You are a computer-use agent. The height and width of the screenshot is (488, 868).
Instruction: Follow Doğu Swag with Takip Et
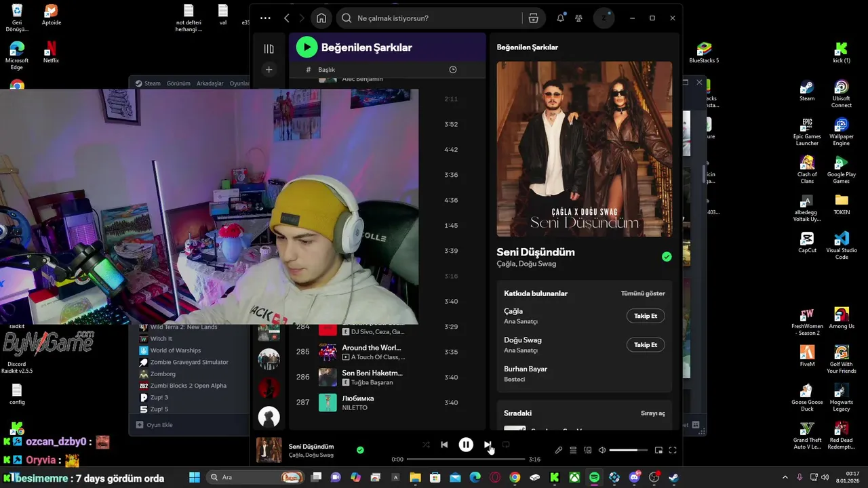645,345
